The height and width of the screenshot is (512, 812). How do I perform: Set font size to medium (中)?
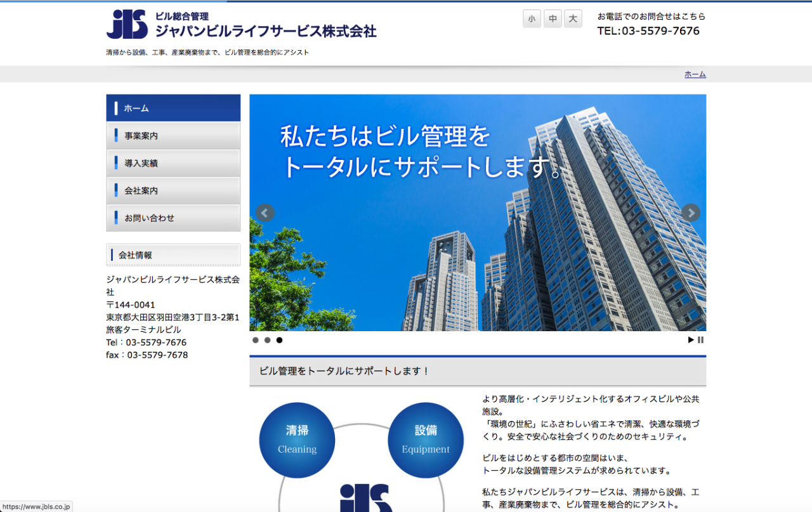pos(553,19)
